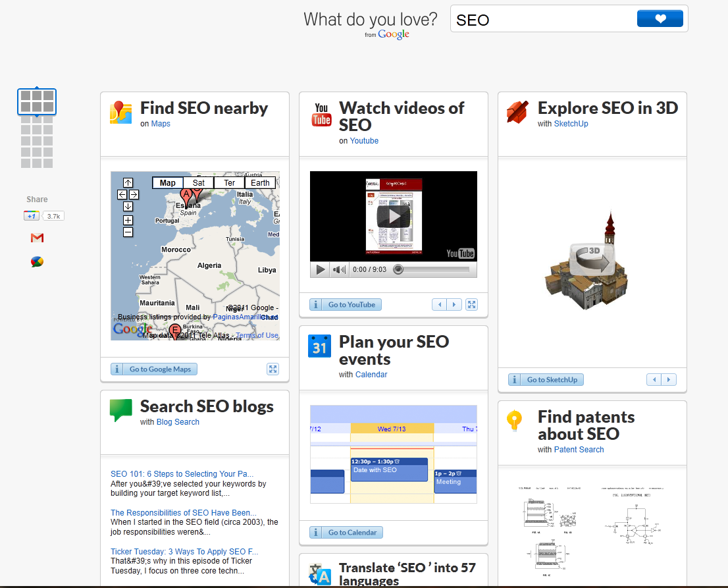
Task: Click the Google logo under the title
Action: pyautogui.click(x=393, y=34)
